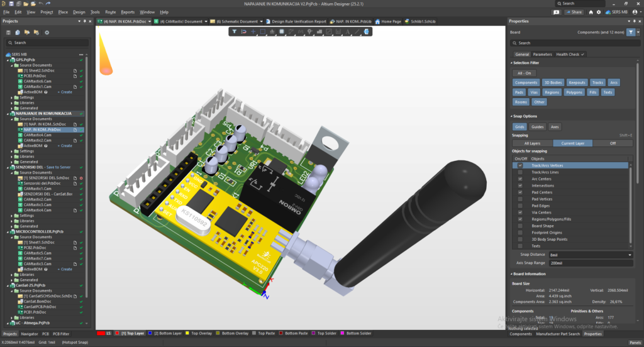
Task: Click the selection filter funnel in the floating toolbar
Action: point(235,31)
